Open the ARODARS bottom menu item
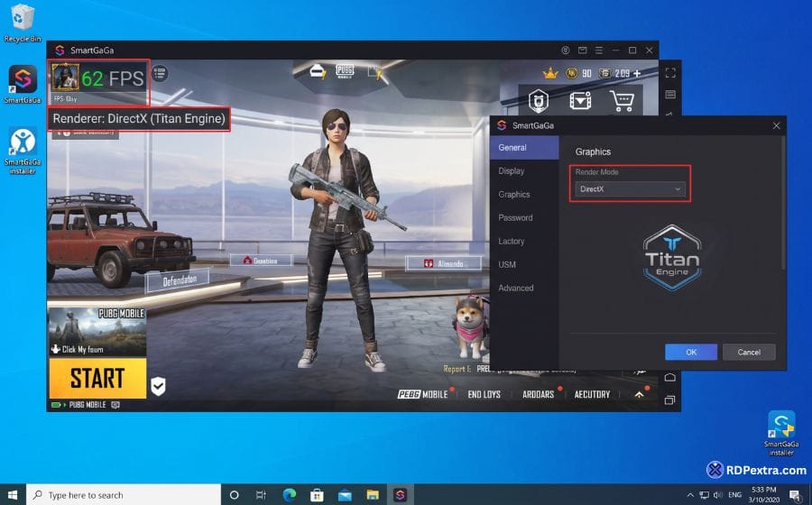Image resolution: width=812 pixels, height=505 pixels. (538, 394)
